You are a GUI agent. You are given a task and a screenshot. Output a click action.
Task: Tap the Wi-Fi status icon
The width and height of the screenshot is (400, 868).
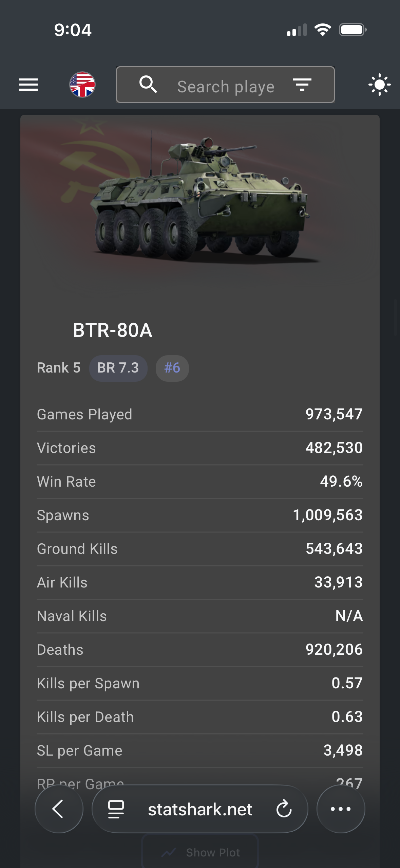coord(323,30)
